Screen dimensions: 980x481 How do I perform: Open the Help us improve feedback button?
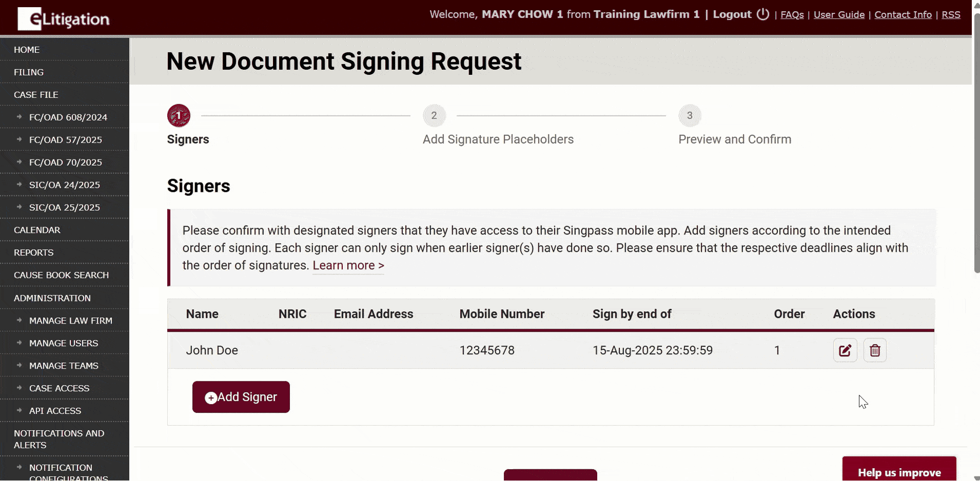click(x=899, y=472)
